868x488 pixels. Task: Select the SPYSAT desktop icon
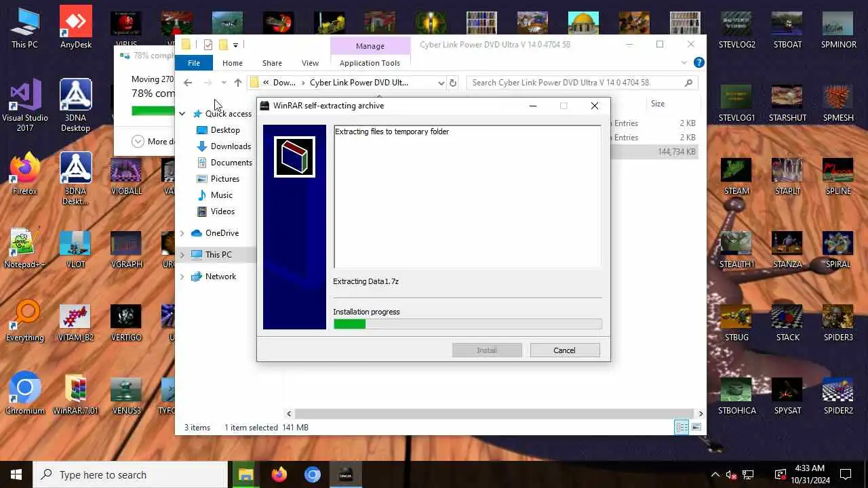pos(787,394)
